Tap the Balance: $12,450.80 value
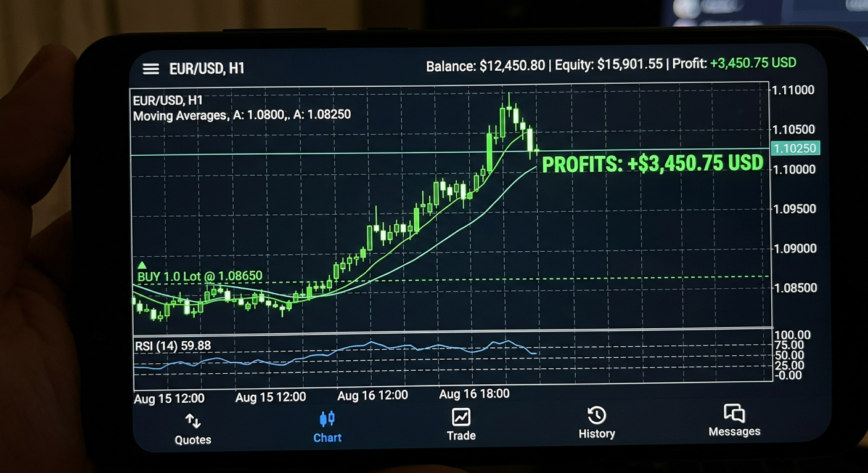The height and width of the screenshot is (473, 868). 486,65
